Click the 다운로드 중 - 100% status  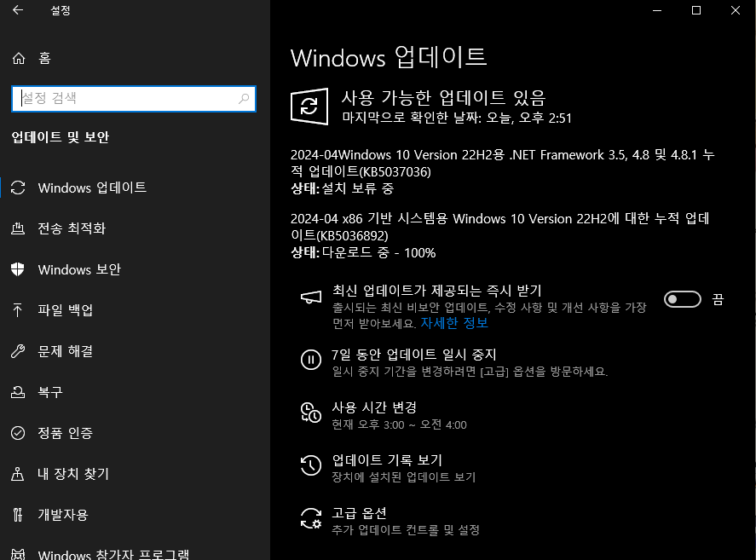[x=378, y=252]
